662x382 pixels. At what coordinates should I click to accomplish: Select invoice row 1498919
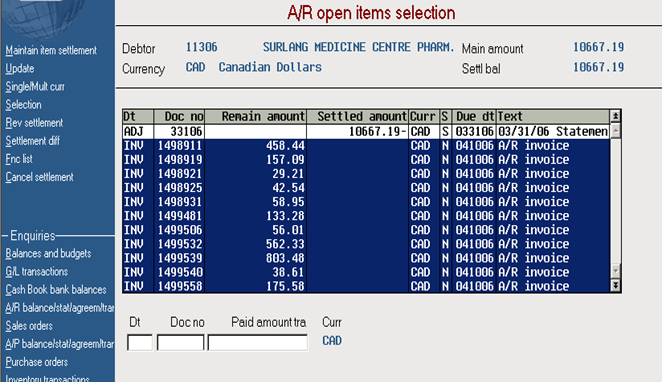pyautogui.click(x=366, y=160)
